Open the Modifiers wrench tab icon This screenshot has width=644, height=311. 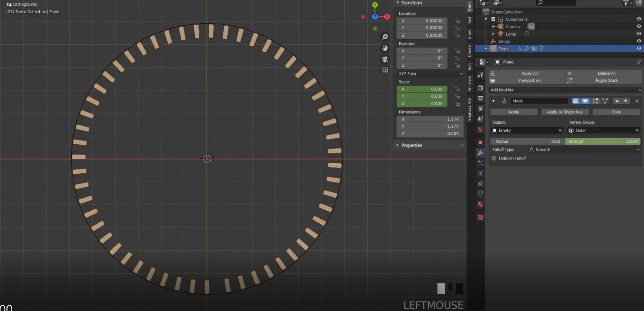pyautogui.click(x=481, y=153)
